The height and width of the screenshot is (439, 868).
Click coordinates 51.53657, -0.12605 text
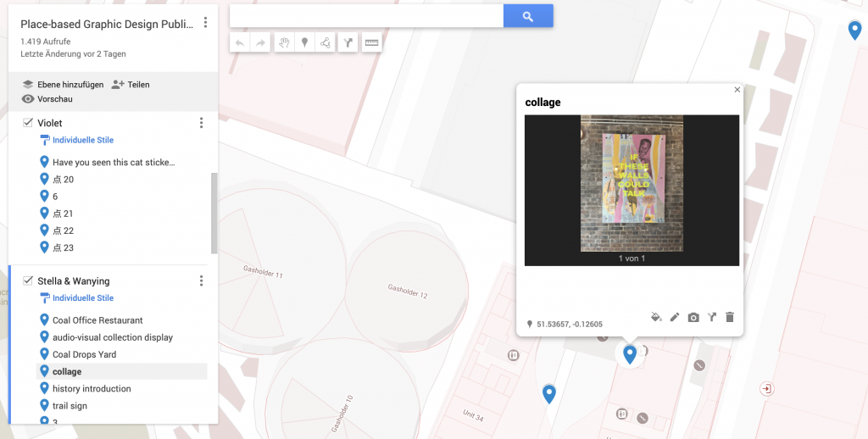coord(570,325)
